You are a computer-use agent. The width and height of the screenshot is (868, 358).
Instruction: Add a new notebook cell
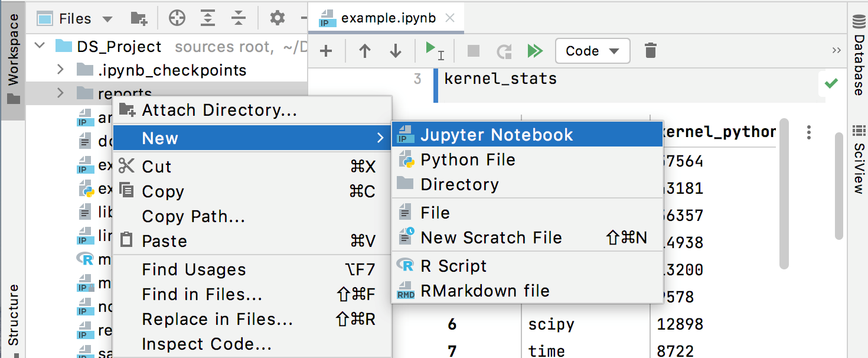click(325, 51)
